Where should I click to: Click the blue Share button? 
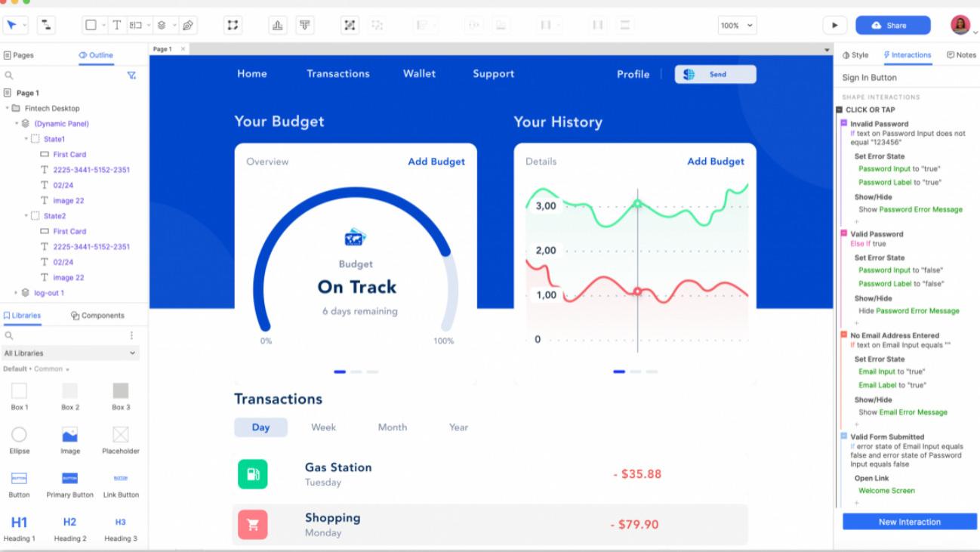893,25
